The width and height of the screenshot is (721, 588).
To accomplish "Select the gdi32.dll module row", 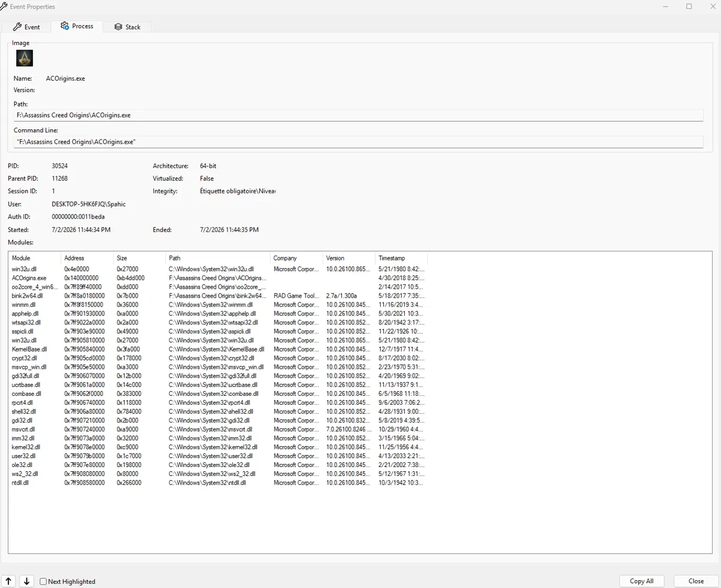I will pos(218,420).
